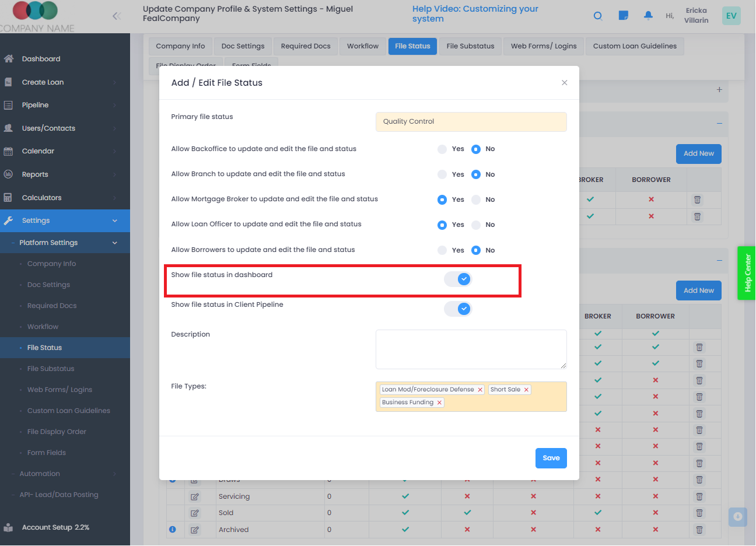Open the Workflow tab
756x546 pixels.
pyautogui.click(x=362, y=46)
